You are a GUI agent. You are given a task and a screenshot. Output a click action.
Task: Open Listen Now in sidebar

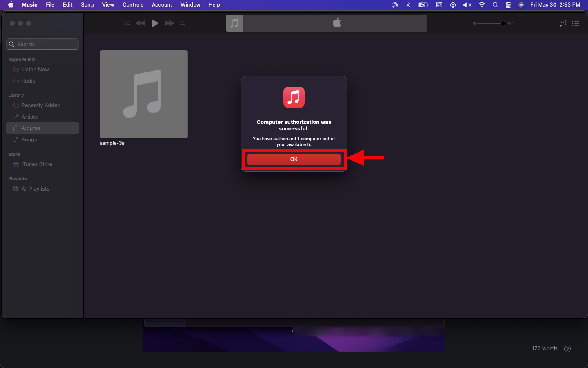coord(35,70)
